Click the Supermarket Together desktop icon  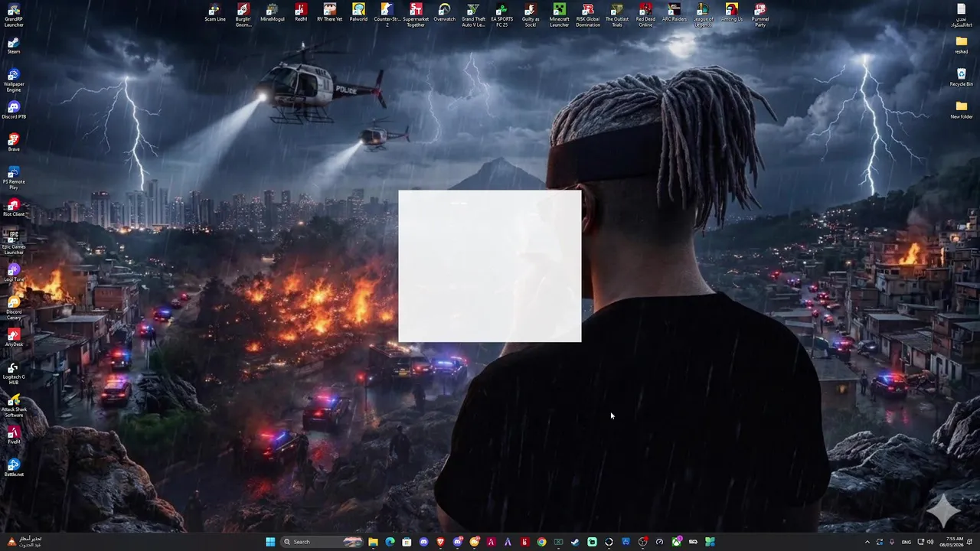[416, 15]
